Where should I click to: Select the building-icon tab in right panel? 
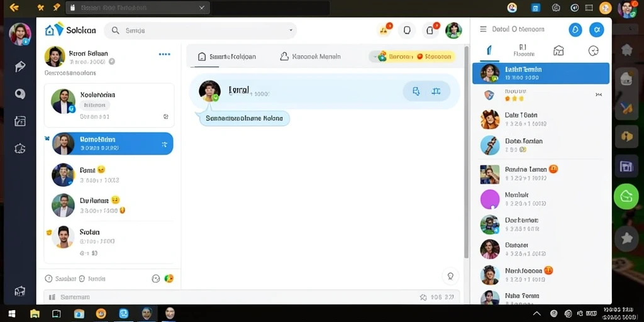558,50
